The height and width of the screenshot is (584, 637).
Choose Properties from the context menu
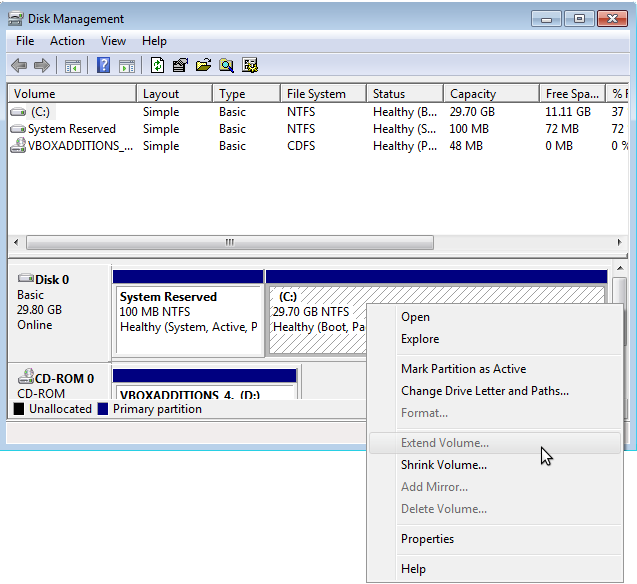[495, 539]
